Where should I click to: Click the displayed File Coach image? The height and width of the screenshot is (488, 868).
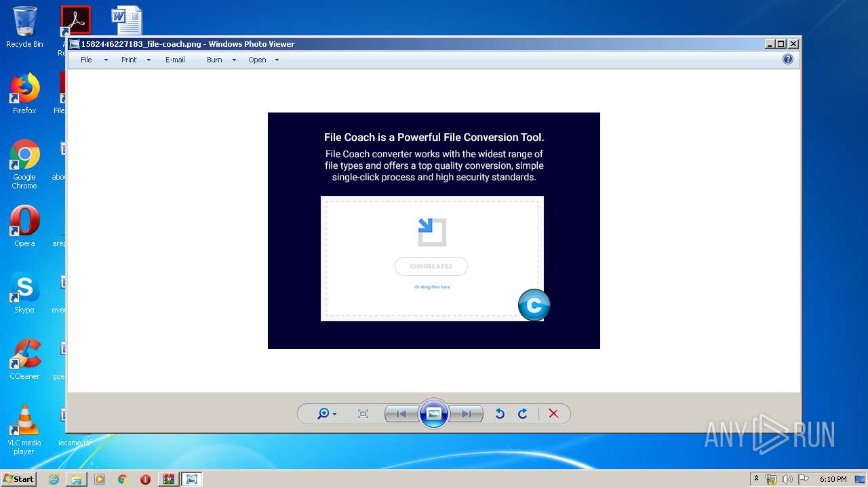pyautogui.click(x=434, y=230)
